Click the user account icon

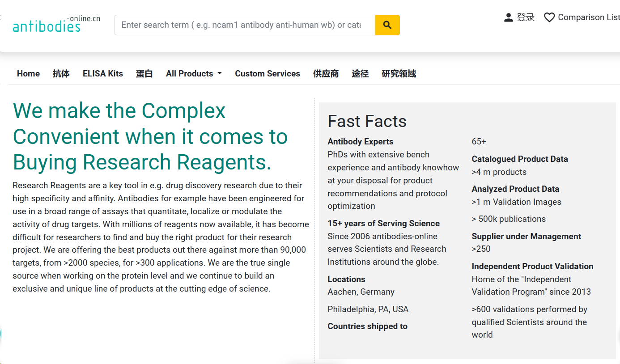coord(508,17)
